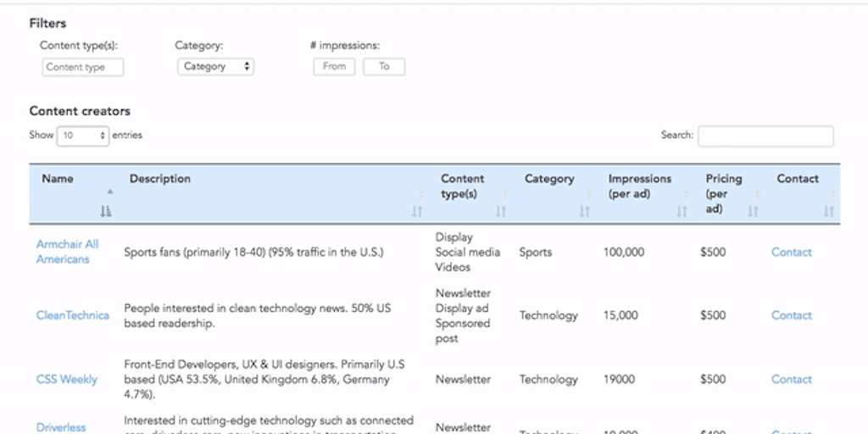The width and height of the screenshot is (868, 434).
Task: Open Armchair All Americans link
Action: tap(68, 252)
